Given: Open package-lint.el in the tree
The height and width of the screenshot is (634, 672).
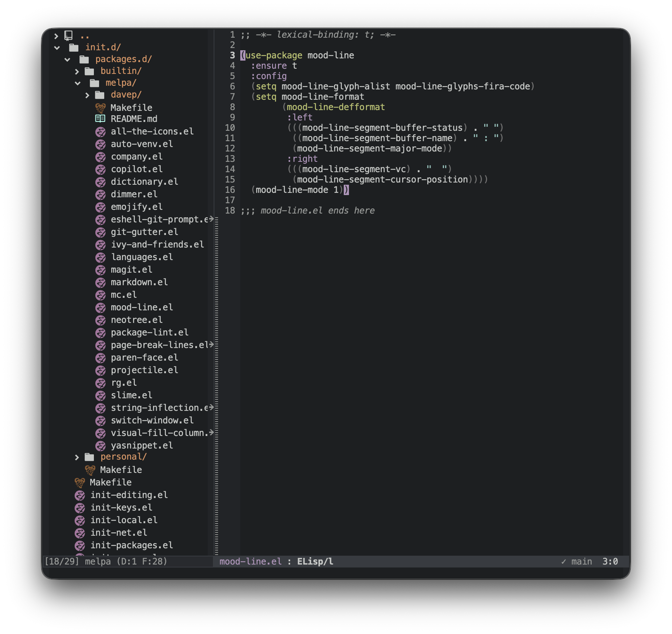Looking at the screenshot, I should point(150,333).
